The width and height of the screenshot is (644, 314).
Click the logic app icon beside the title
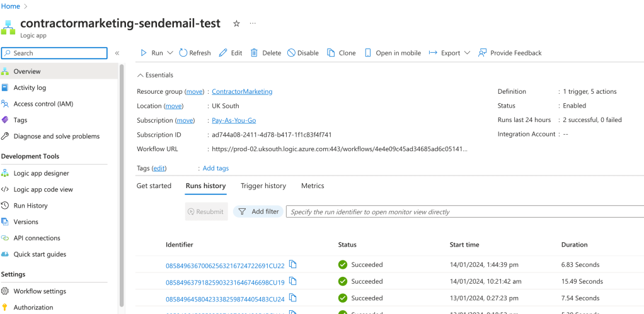point(8,27)
